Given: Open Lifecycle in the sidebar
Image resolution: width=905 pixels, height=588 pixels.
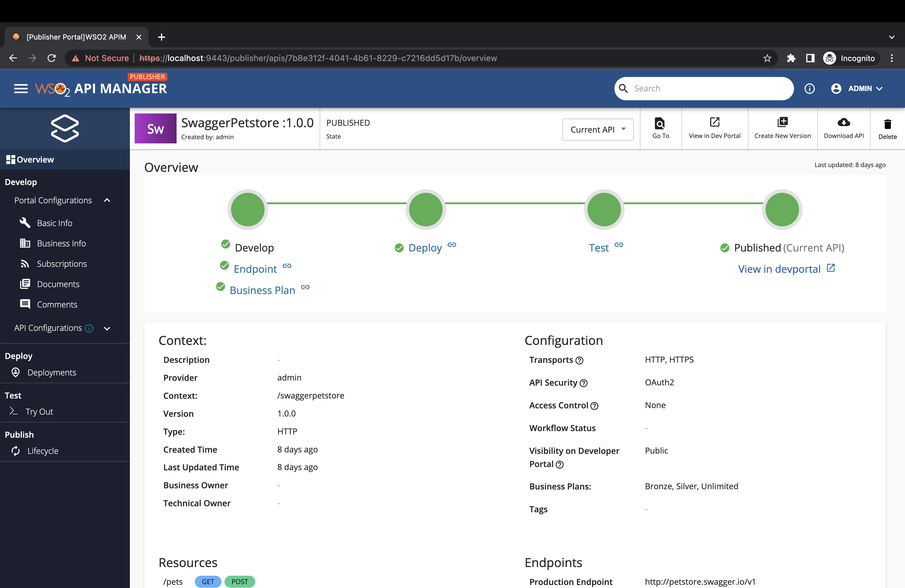Looking at the screenshot, I should (42, 451).
